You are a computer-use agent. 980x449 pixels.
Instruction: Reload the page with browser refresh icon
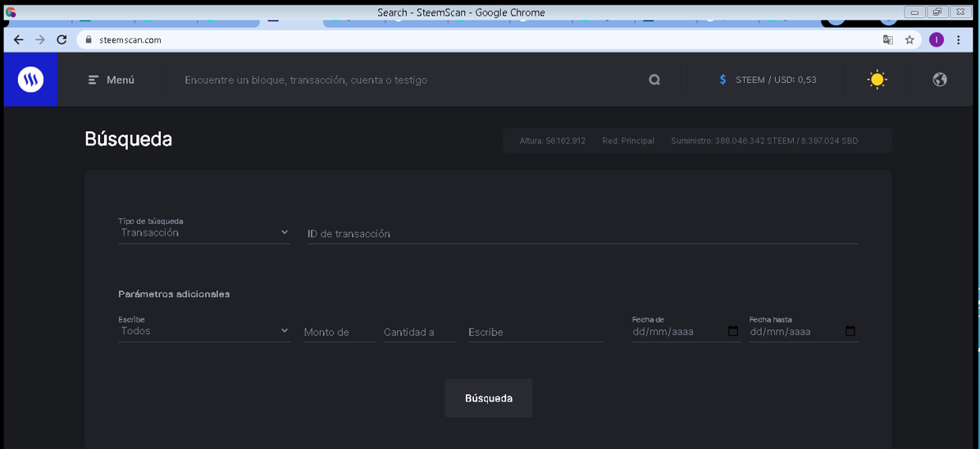click(62, 39)
